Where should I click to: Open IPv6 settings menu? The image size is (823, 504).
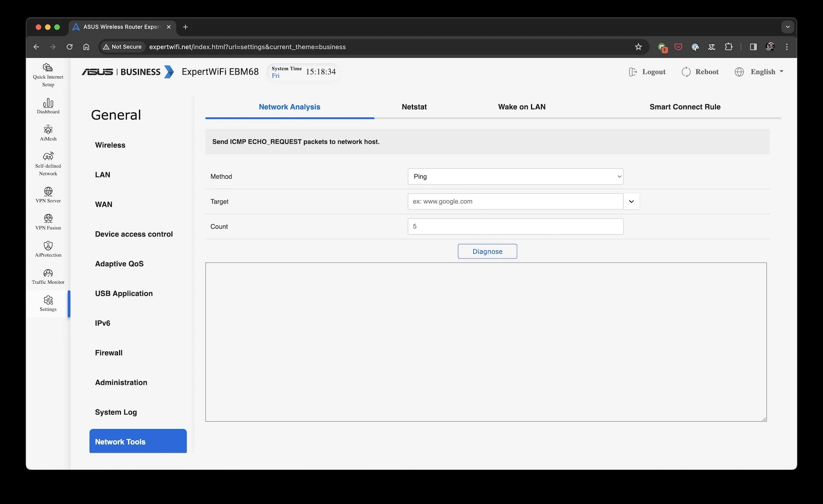tap(102, 323)
